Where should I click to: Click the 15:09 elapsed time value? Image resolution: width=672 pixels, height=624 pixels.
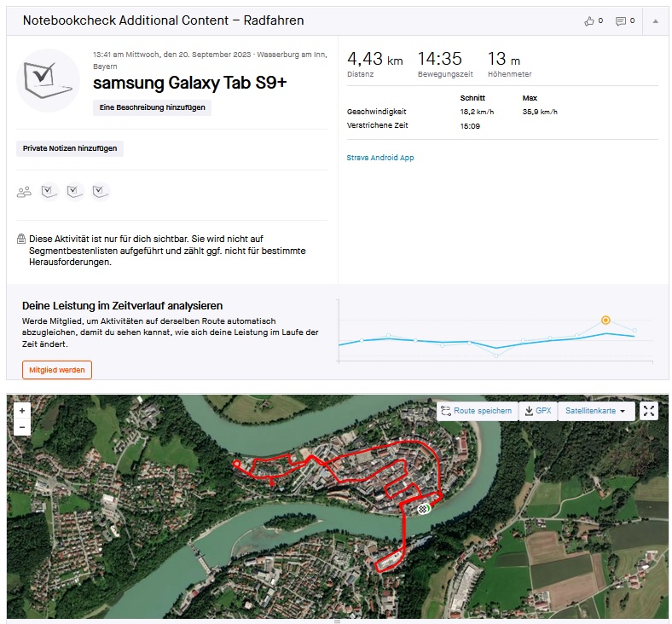[x=470, y=126]
